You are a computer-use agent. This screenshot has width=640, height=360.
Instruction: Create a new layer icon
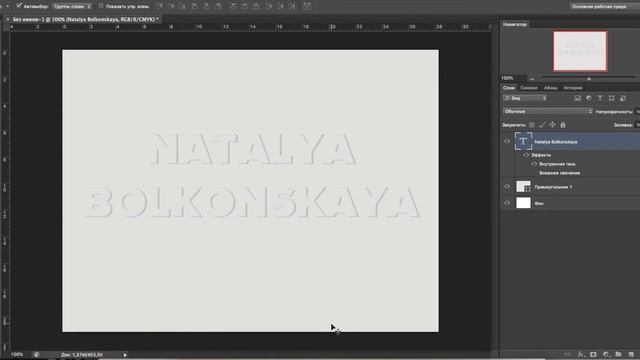click(x=631, y=354)
